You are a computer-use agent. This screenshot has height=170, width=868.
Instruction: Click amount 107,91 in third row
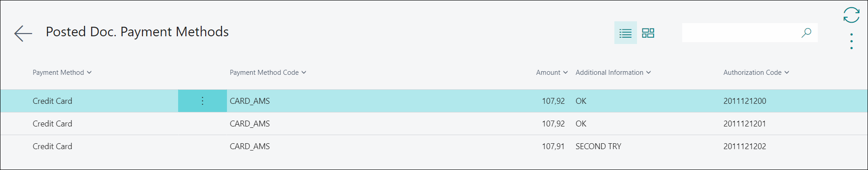[x=553, y=146]
